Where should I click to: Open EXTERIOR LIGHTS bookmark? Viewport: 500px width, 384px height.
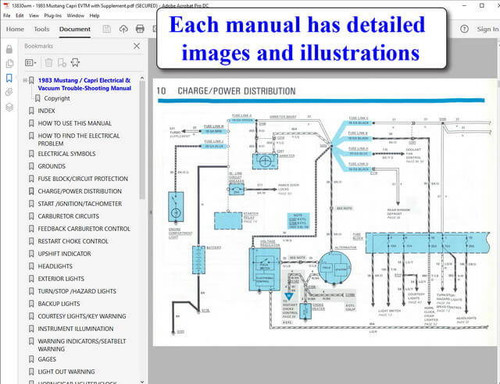point(61,279)
